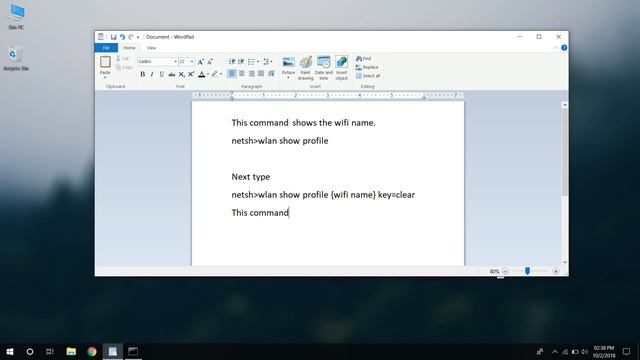
Task: Click the zoom slider handle
Action: [527, 271]
